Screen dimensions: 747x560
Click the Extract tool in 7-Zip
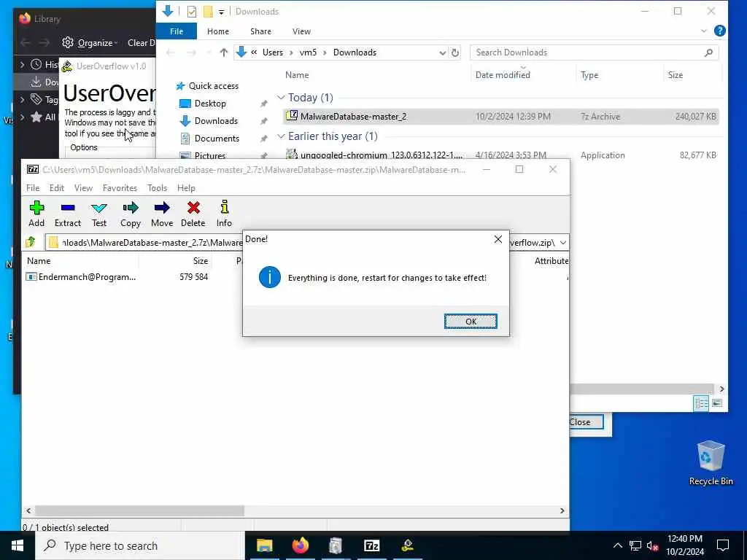[68, 214]
